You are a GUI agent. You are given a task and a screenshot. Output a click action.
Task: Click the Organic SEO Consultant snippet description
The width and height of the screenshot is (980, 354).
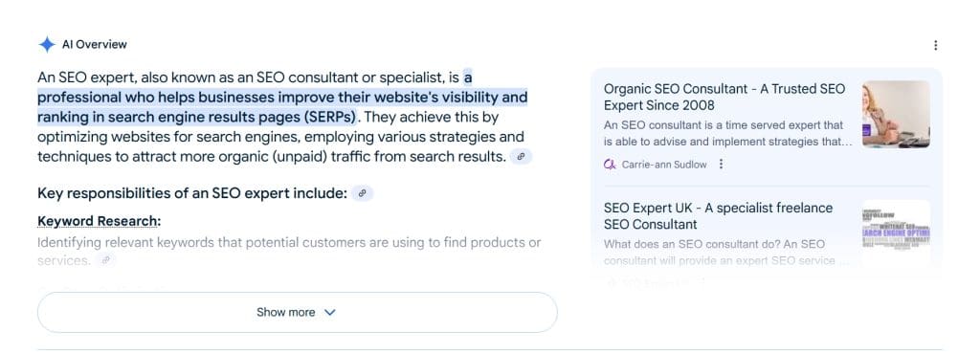coord(728,133)
